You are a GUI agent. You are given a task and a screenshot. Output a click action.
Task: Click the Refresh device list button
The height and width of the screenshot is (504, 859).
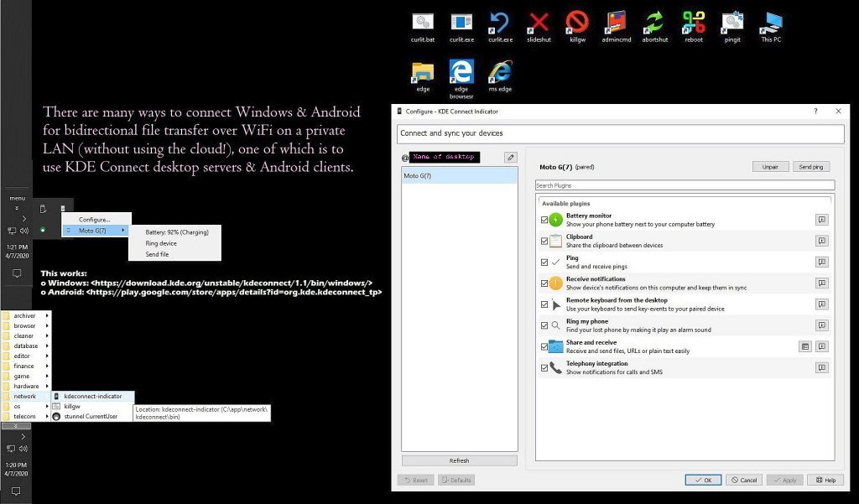(x=459, y=460)
